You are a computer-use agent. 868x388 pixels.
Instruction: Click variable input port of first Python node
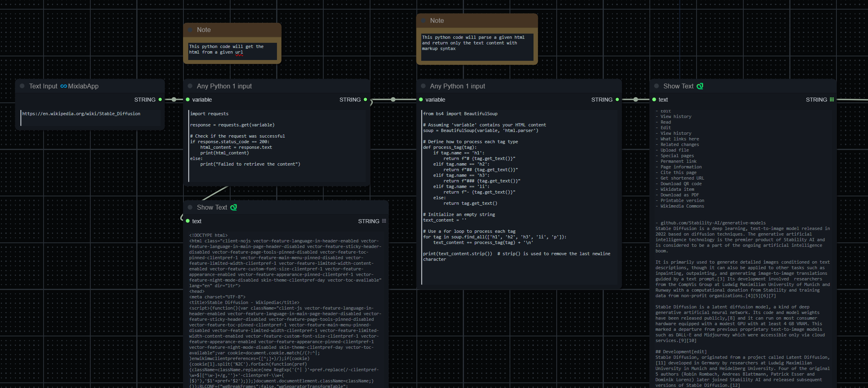(188, 100)
